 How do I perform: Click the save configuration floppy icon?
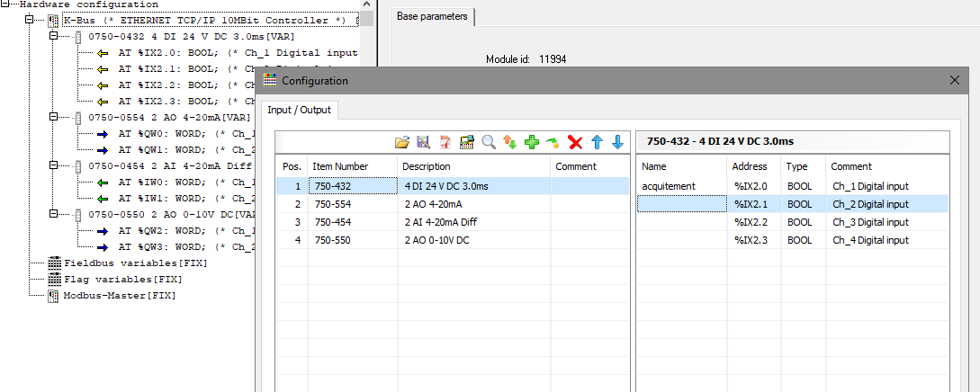coord(423,142)
